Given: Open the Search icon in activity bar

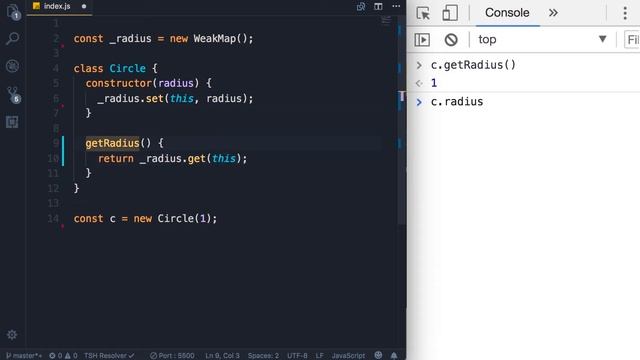Looking at the screenshot, I should point(12,38).
